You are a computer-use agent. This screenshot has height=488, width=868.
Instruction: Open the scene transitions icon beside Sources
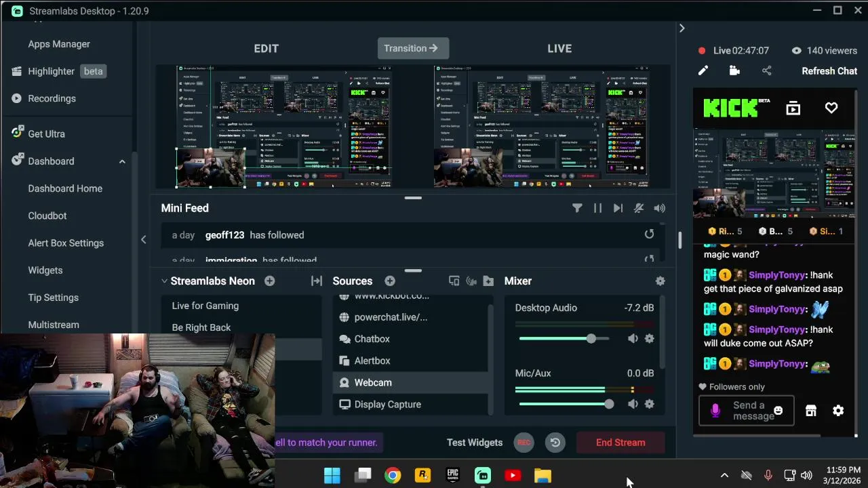[316, 281]
